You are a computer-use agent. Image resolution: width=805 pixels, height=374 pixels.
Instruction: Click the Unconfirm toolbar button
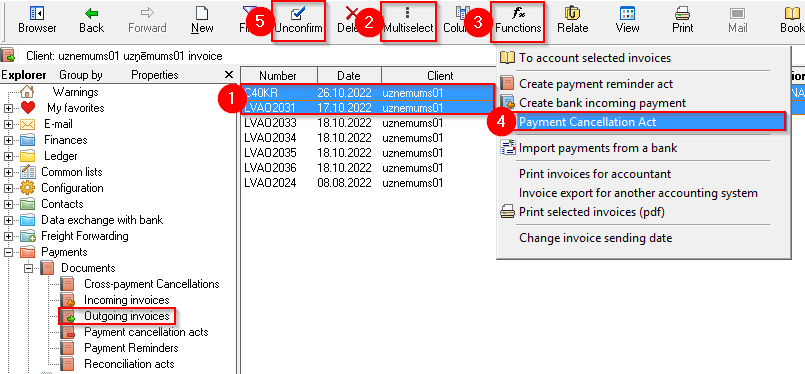298,21
